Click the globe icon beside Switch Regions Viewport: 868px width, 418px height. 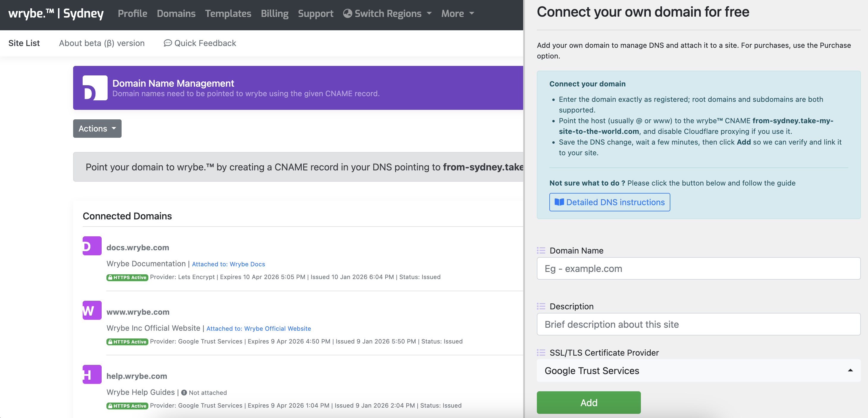[347, 13]
